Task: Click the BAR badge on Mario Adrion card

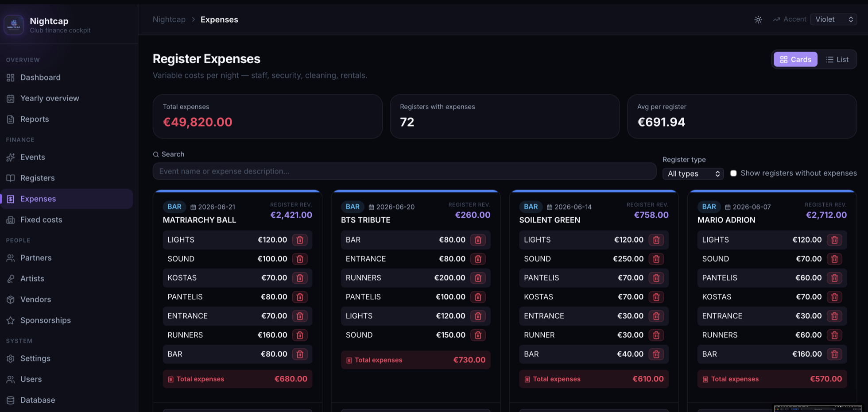Action: 709,207
